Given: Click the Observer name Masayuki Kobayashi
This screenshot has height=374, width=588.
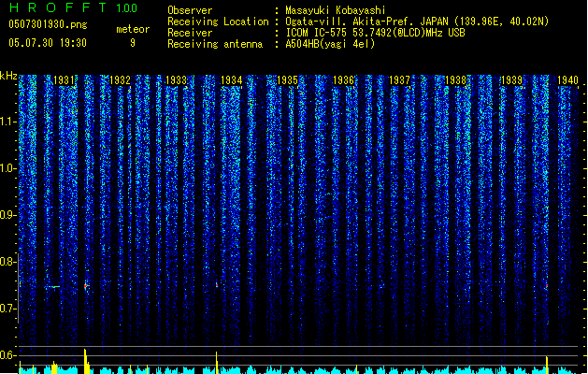Looking at the screenshot, I should click(336, 10).
